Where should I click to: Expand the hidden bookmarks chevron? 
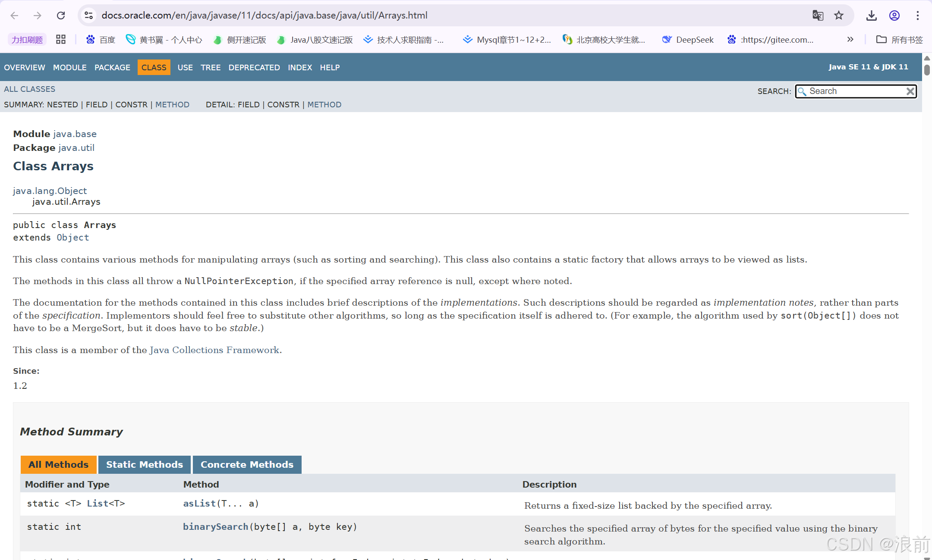coord(850,40)
